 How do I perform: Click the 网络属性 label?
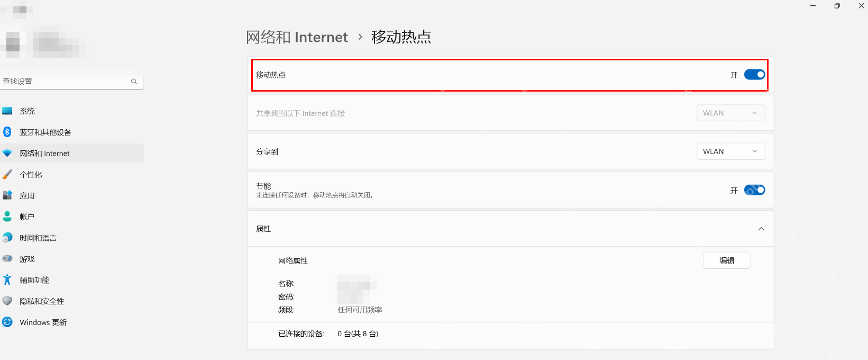(293, 261)
